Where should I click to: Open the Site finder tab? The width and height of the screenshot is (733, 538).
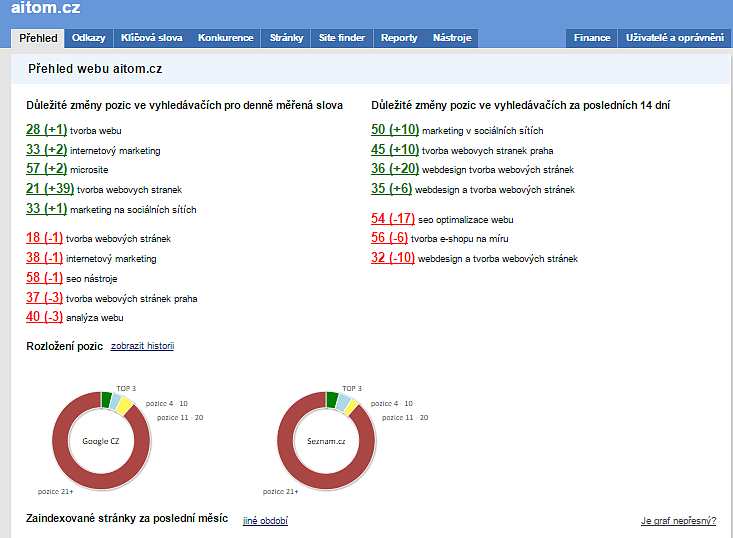click(343, 38)
